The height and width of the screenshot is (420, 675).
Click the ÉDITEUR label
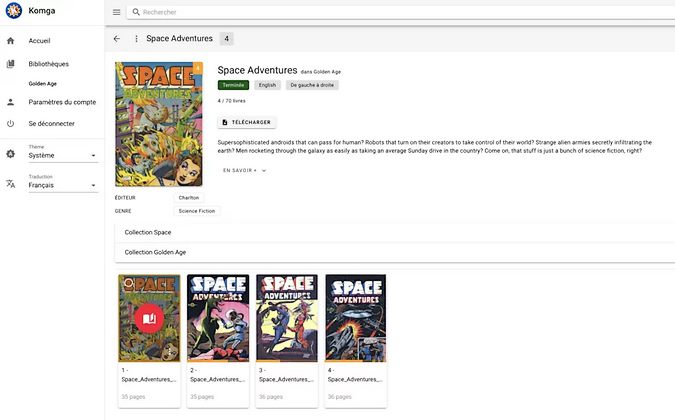click(125, 198)
